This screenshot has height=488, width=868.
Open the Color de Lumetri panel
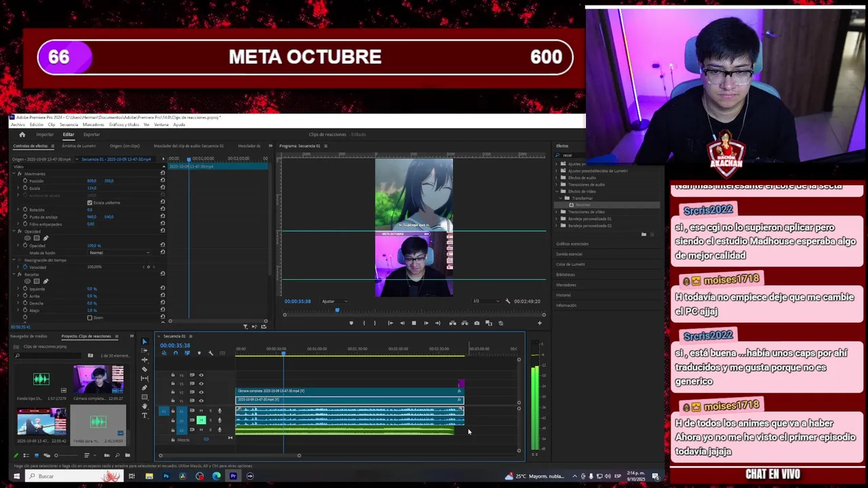pyautogui.click(x=570, y=264)
